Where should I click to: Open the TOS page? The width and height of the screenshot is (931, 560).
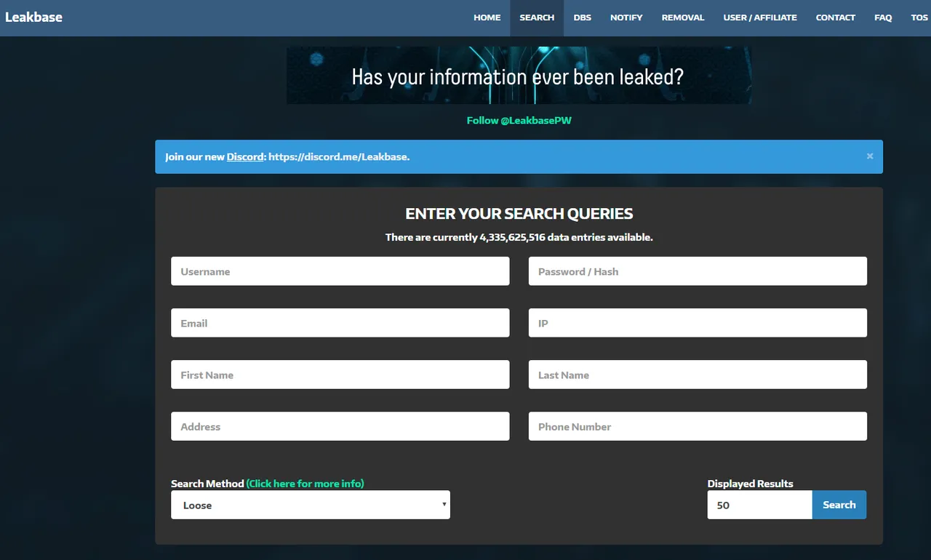pyautogui.click(x=919, y=17)
